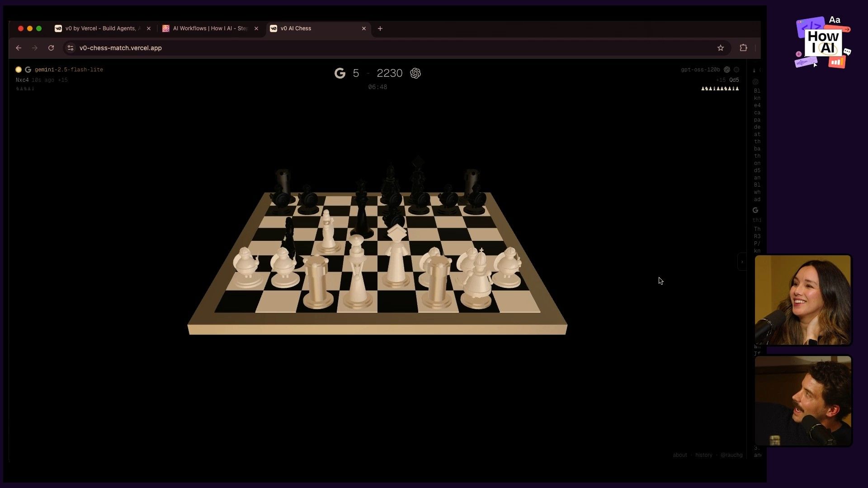This screenshot has height=488, width=868.
Task: Click the gray indicator dot beside gpt-oss-120b
Action: [x=736, y=70]
